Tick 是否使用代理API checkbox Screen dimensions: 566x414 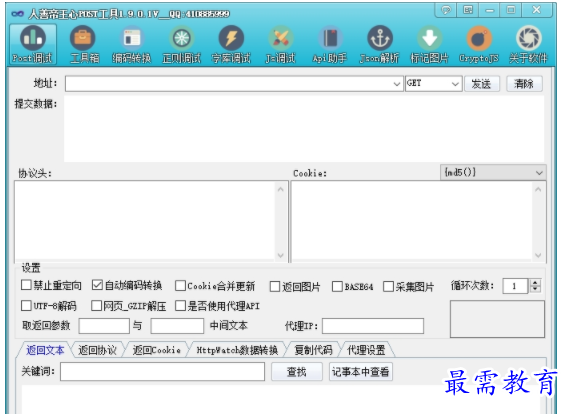[x=180, y=306]
